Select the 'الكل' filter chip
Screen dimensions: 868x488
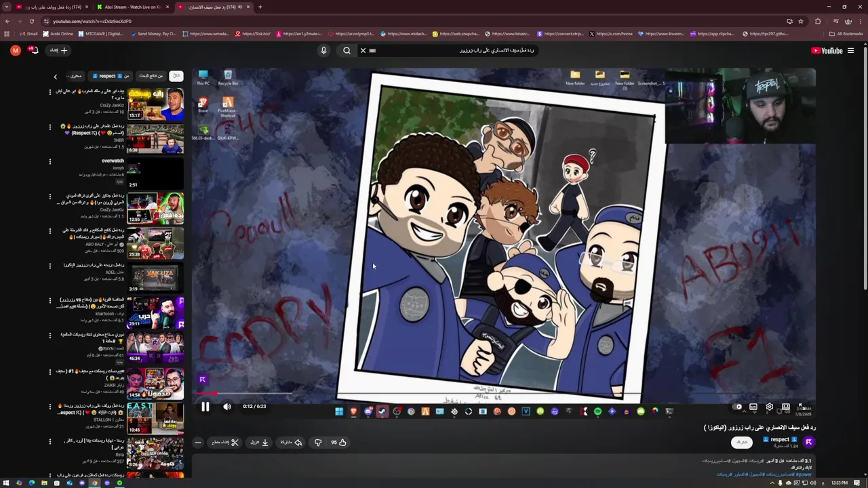[176, 76]
